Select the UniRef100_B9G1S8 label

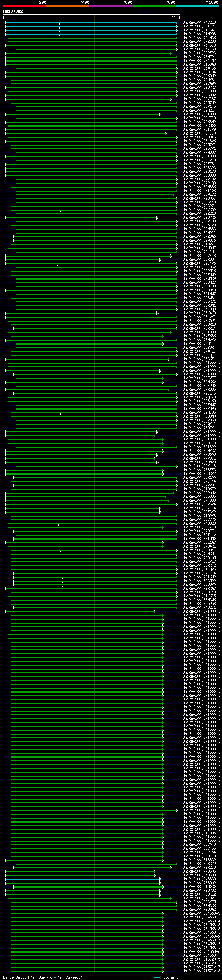199,172
